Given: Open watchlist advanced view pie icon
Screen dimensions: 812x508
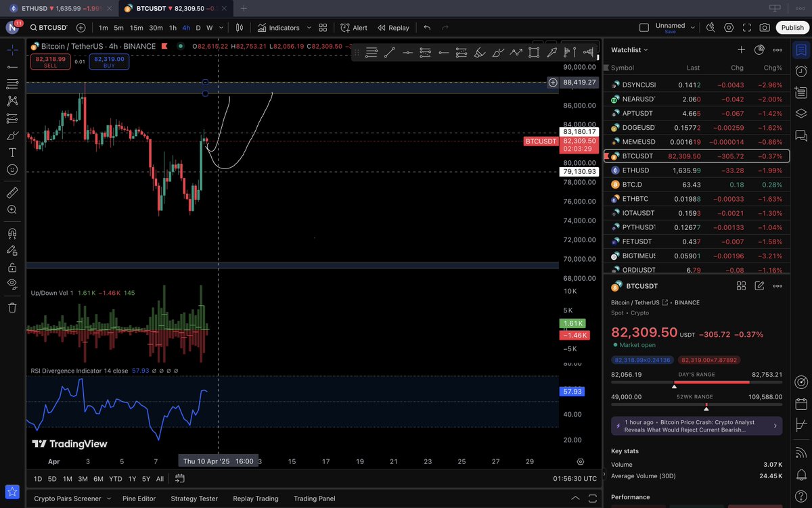Looking at the screenshot, I should click(x=759, y=49).
